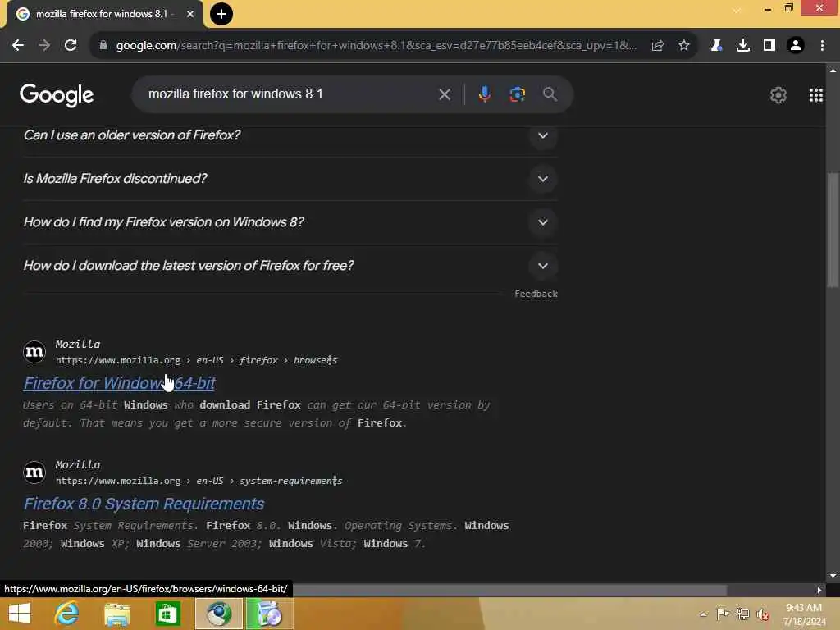Click the forward navigation arrow
This screenshot has width=840, height=630.
point(44,46)
